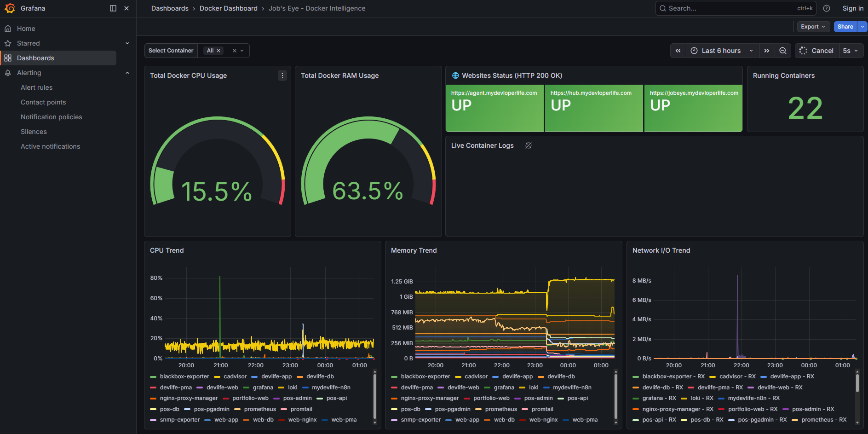
Task: Open jobeye.mydevloperlife.com status tile
Action: [693, 108]
